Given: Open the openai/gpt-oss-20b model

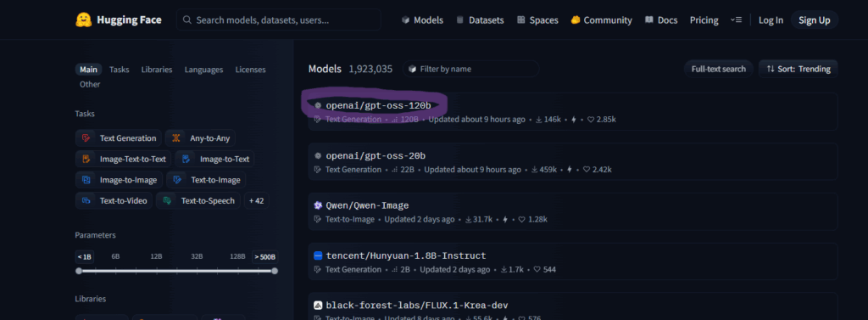Looking at the screenshot, I should coord(376,156).
